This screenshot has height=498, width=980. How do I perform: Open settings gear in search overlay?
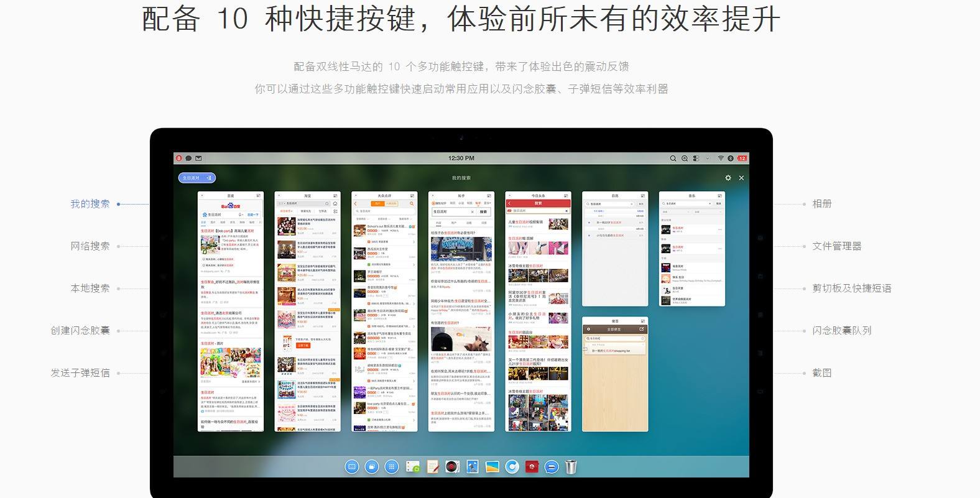(x=728, y=178)
